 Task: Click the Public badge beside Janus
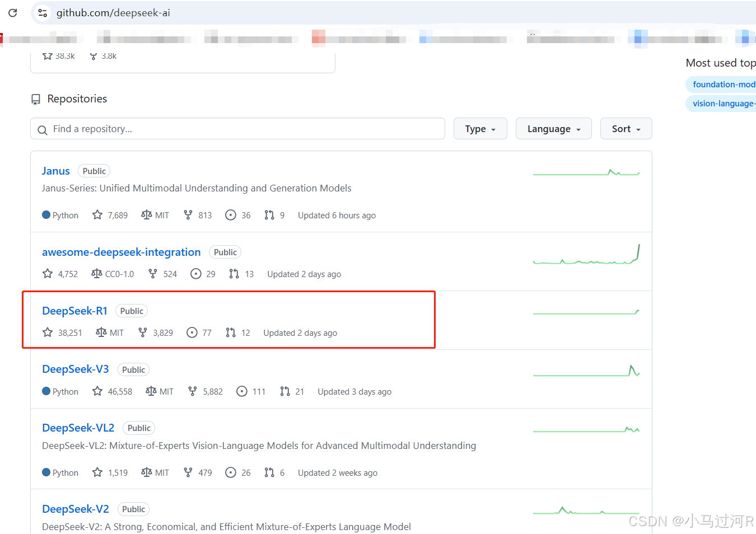[94, 171]
